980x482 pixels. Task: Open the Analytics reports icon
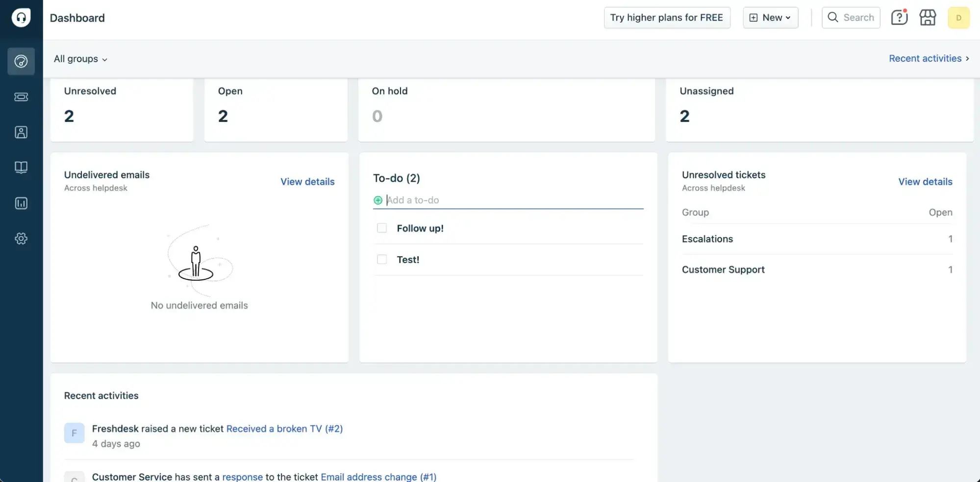click(21, 203)
